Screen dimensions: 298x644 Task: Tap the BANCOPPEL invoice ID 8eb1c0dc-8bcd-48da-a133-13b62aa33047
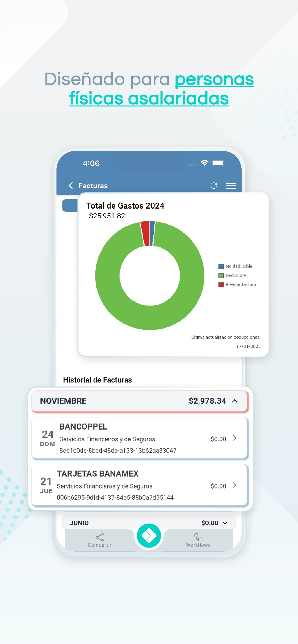point(118,450)
